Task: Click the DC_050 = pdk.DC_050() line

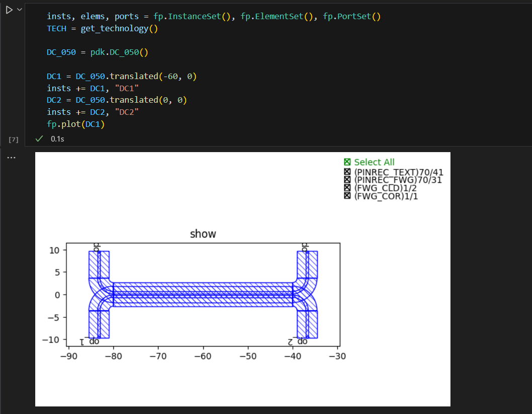Action: coord(97,52)
